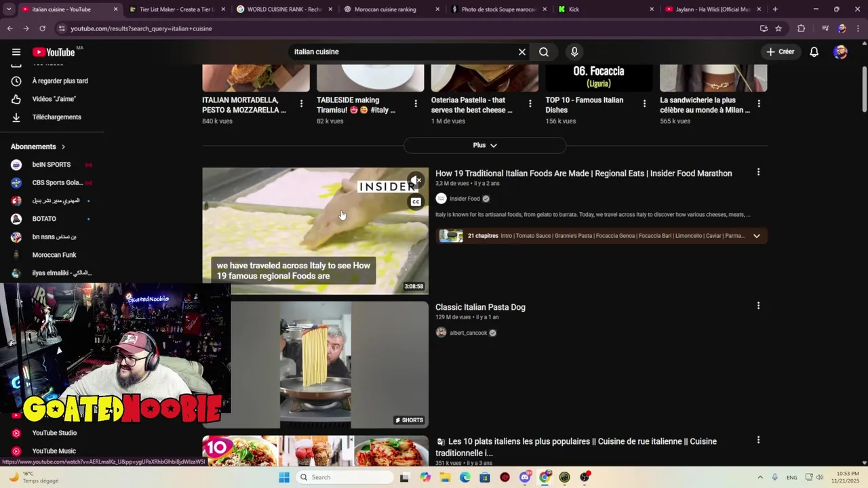This screenshot has width=868, height=488.
Task: Click the browser address bar URL
Action: [x=141, y=28]
